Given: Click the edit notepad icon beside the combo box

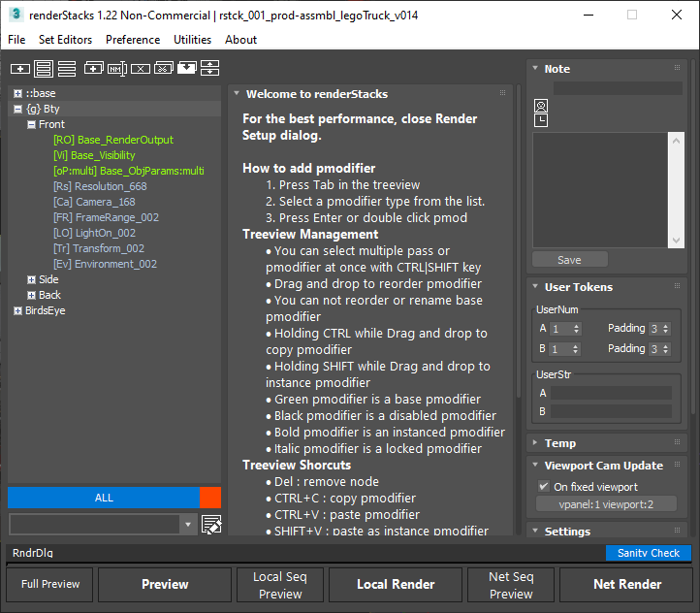Looking at the screenshot, I should 211,524.
